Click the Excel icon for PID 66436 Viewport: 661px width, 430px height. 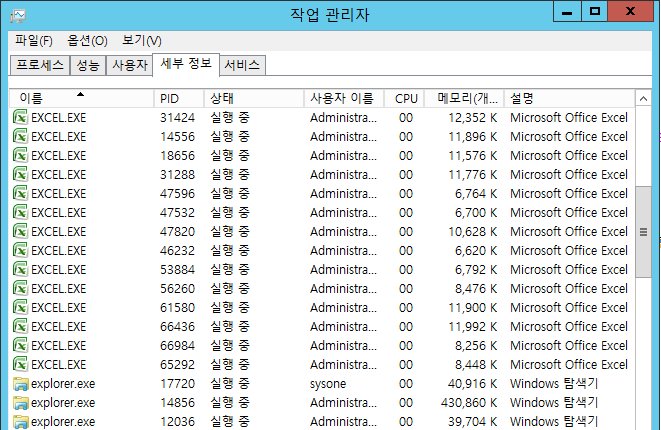click(x=20, y=326)
